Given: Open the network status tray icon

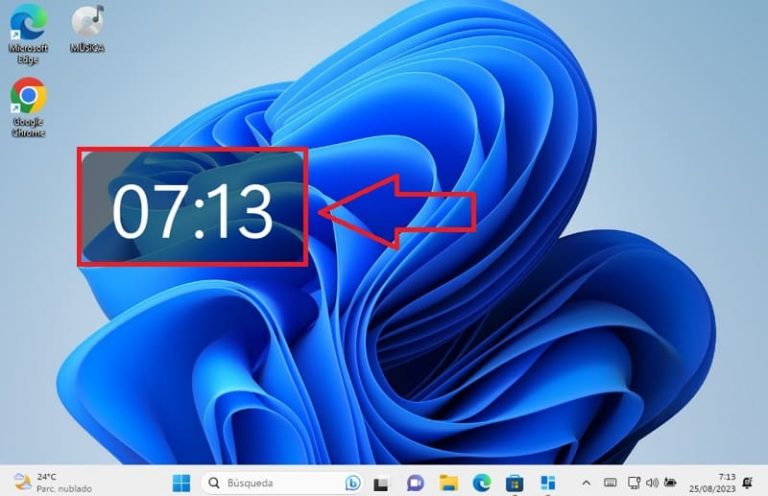Looking at the screenshot, I should point(634,483).
